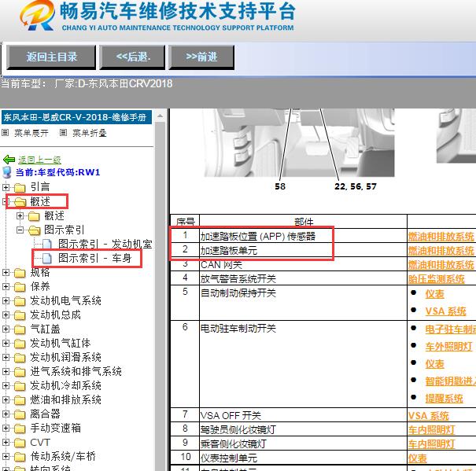Select the 传动系统/车桥 tree item
This screenshot has height=471, width=476.
pos(63,456)
